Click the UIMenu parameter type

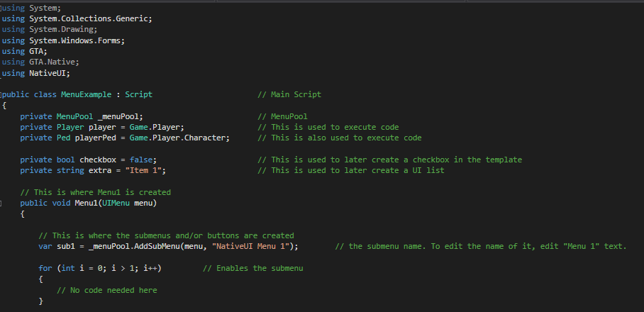click(116, 204)
